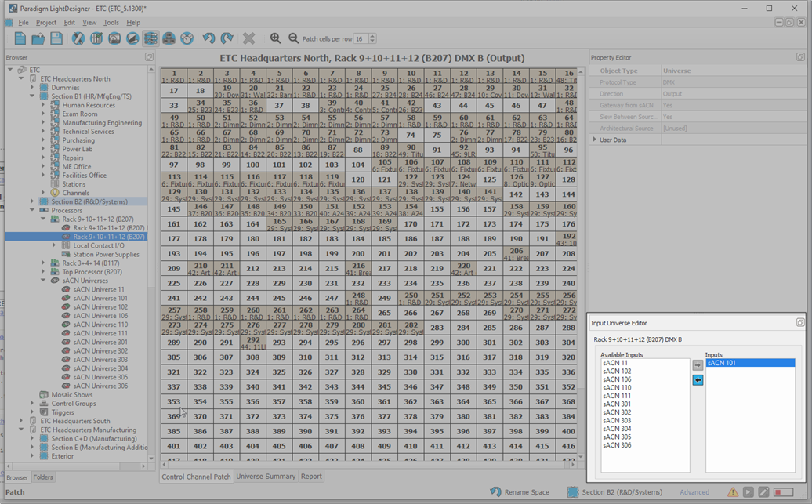The height and width of the screenshot is (504, 812).
Task: Select the Save icon in the toolbar
Action: (55, 38)
